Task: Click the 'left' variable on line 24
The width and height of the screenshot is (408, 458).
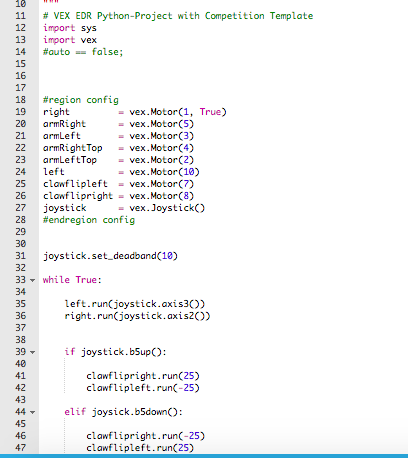Action: point(54,172)
